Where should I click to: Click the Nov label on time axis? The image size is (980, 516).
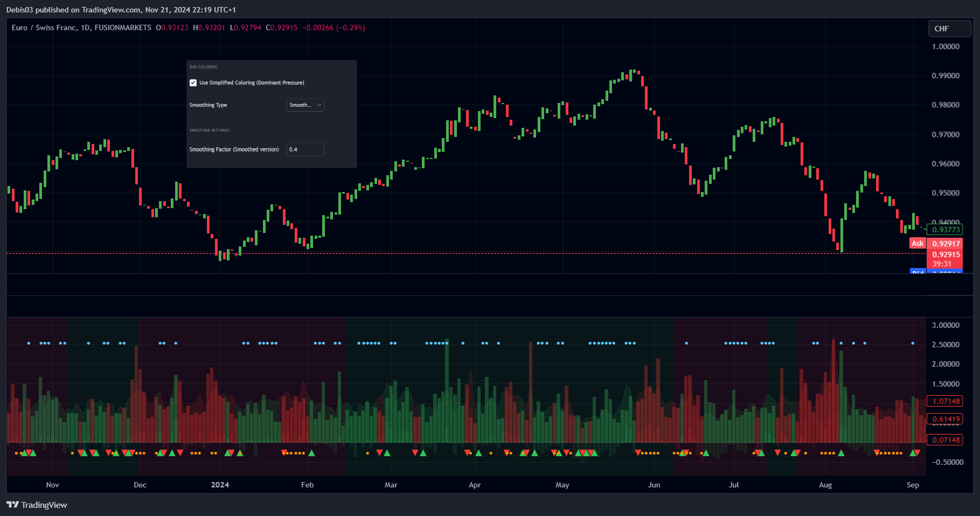pyautogui.click(x=52, y=485)
